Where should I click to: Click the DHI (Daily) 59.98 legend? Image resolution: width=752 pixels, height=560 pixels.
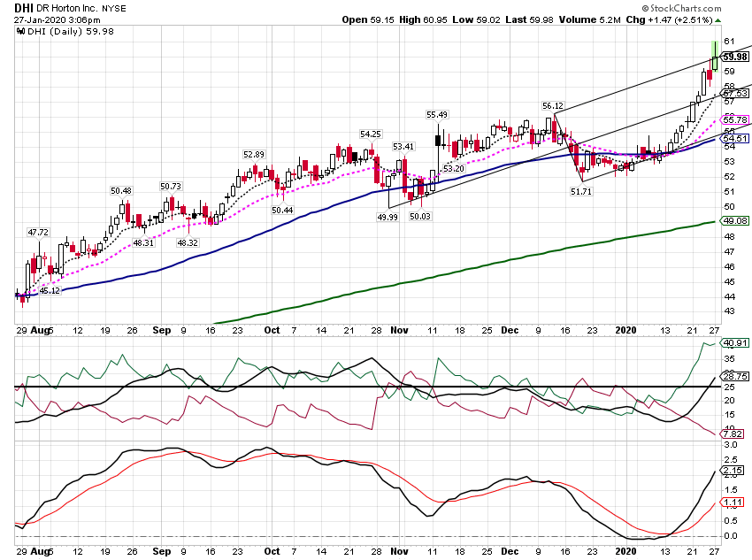tap(71, 31)
